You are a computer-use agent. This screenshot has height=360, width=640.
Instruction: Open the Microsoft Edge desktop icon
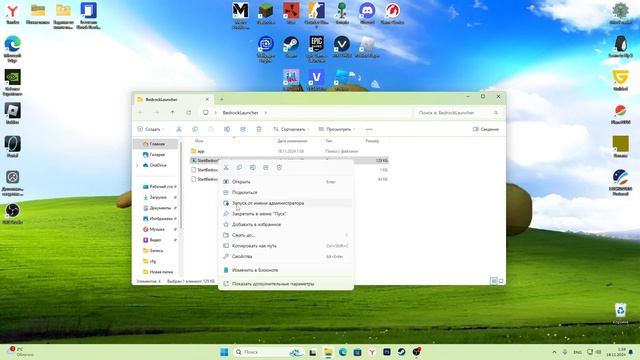[13, 49]
